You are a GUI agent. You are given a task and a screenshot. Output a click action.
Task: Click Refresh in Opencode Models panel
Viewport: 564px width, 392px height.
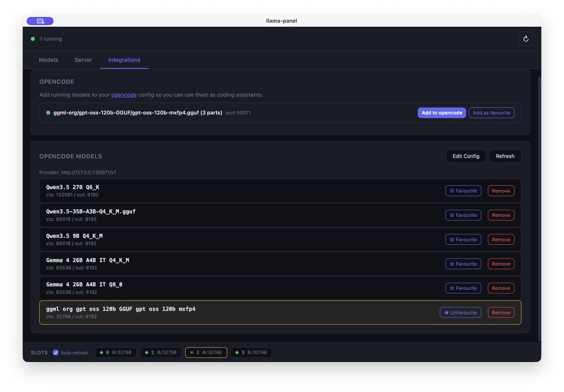point(505,156)
